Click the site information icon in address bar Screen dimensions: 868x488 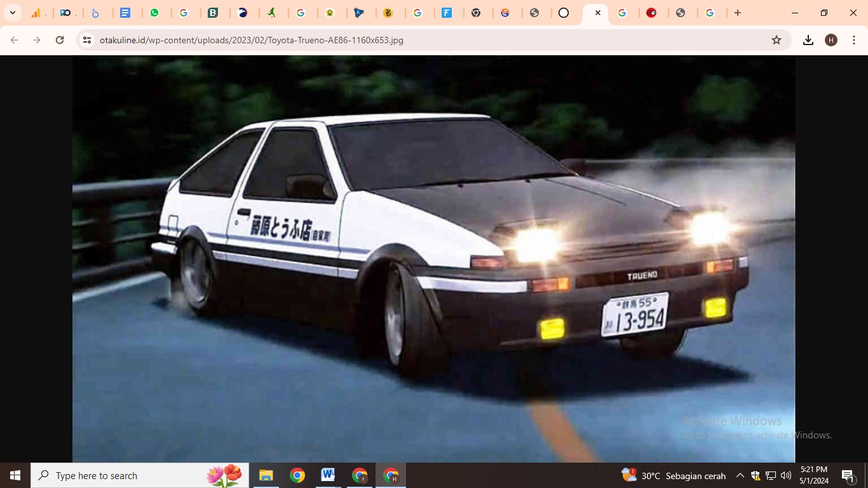(x=86, y=39)
